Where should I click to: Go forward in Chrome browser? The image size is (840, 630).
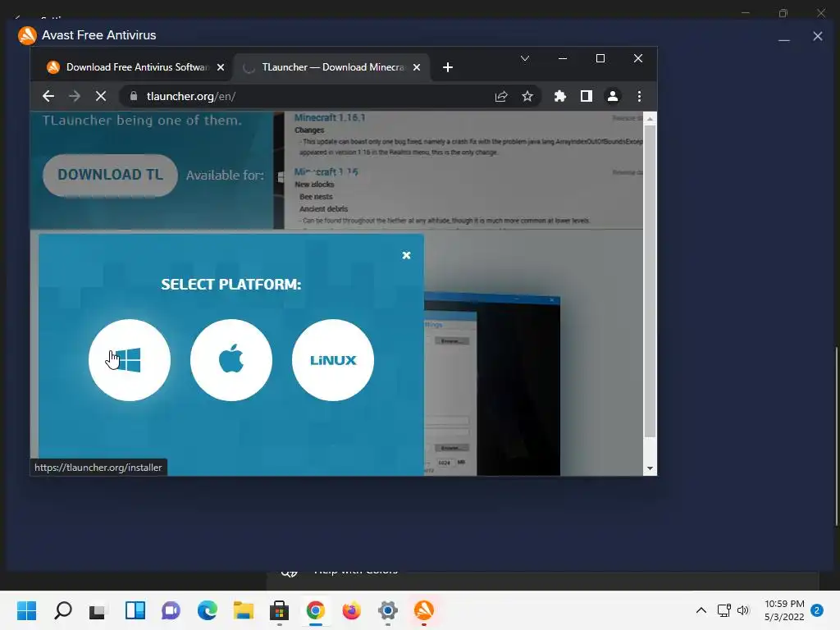coord(75,97)
